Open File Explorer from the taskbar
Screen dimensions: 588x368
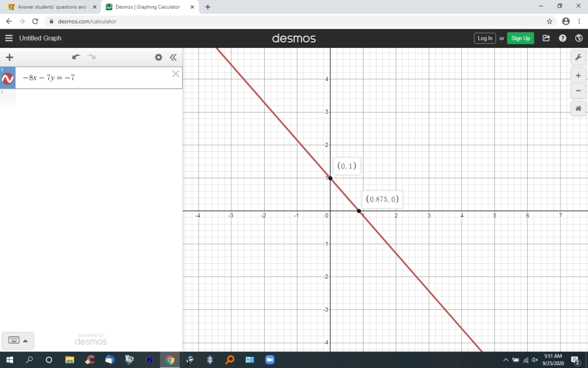point(69,360)
